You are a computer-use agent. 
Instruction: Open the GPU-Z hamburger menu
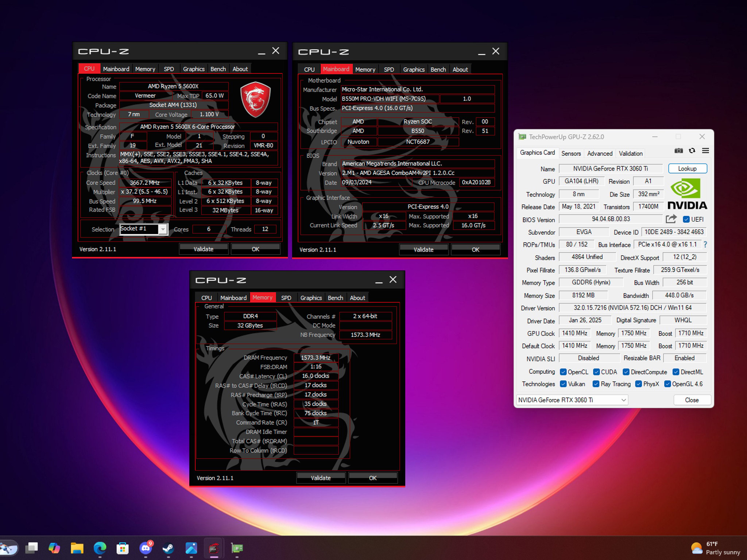click(705, 151)
